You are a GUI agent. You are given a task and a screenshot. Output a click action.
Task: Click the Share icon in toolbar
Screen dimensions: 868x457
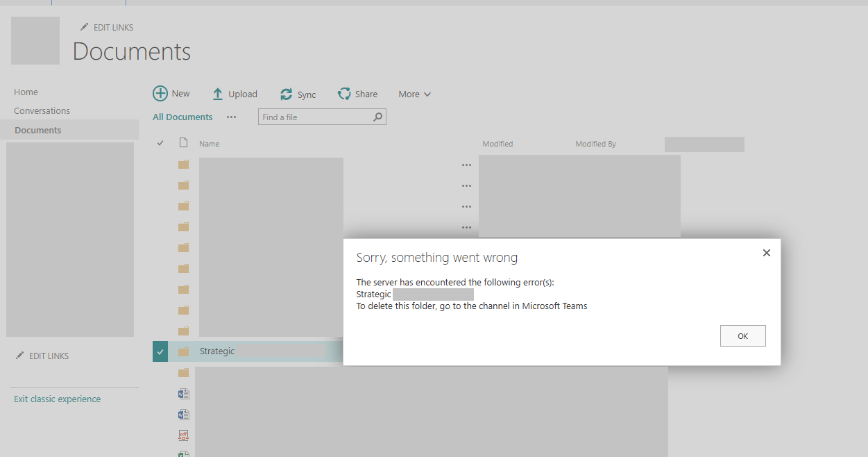coord(344,94)
